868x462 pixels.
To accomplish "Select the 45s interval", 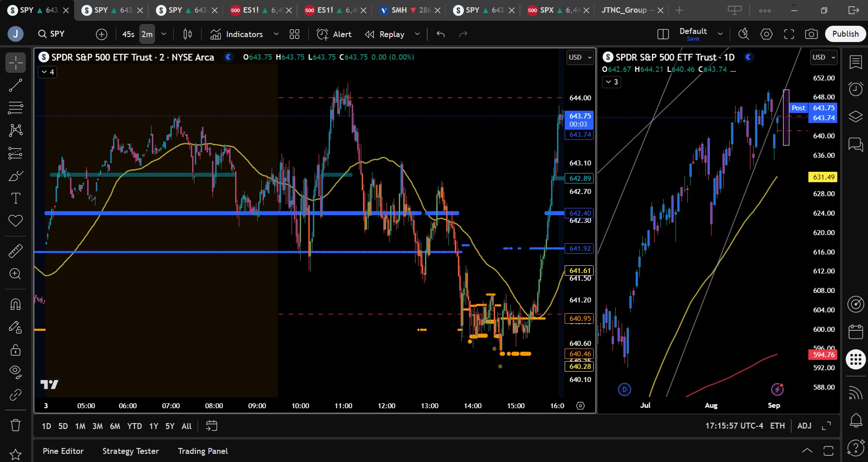I will [x=128, y=34].
